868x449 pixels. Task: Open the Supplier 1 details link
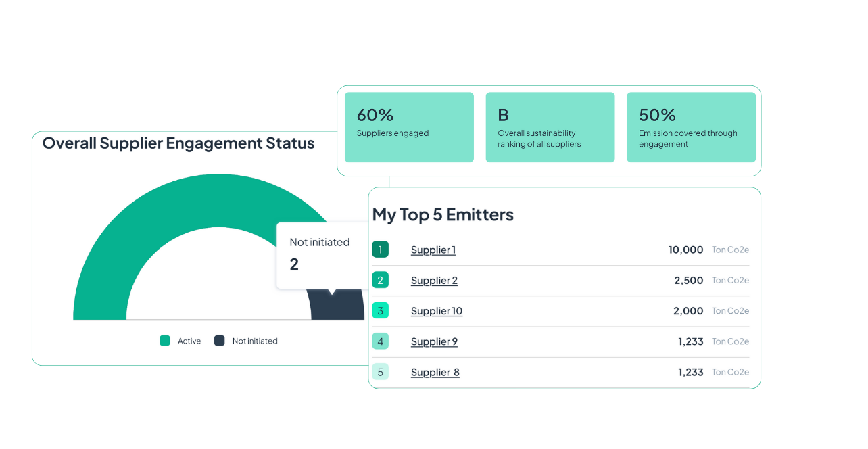click(433, 250)
